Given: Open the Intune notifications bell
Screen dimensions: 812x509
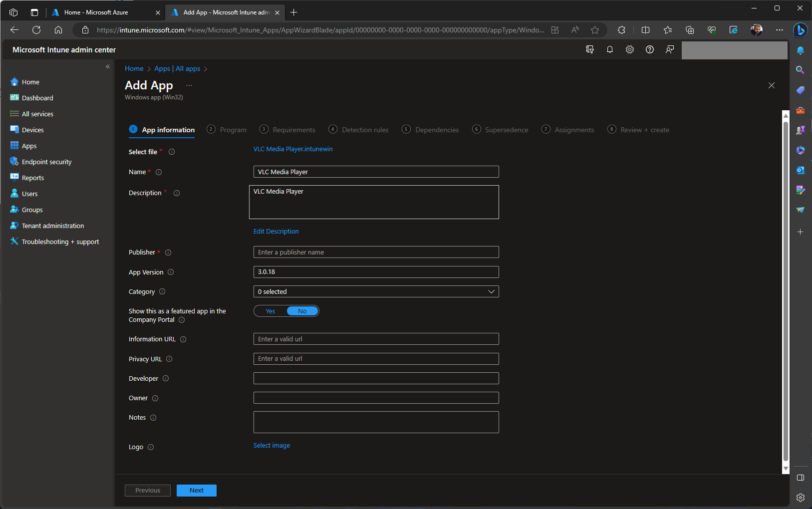Looking at the screenshot, I should tap(610, 49).
